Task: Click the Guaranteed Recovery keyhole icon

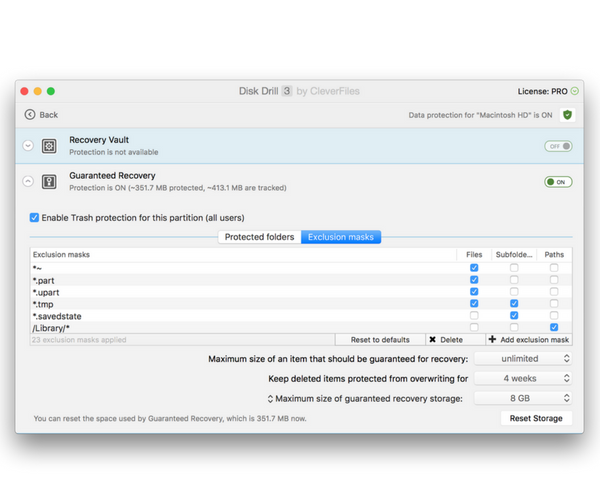Action: click(49, 182)
